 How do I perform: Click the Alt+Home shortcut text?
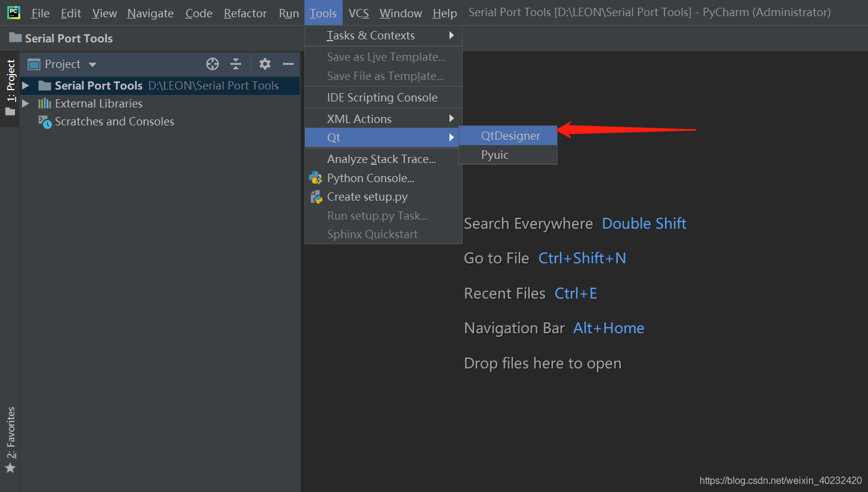point(609,328)
